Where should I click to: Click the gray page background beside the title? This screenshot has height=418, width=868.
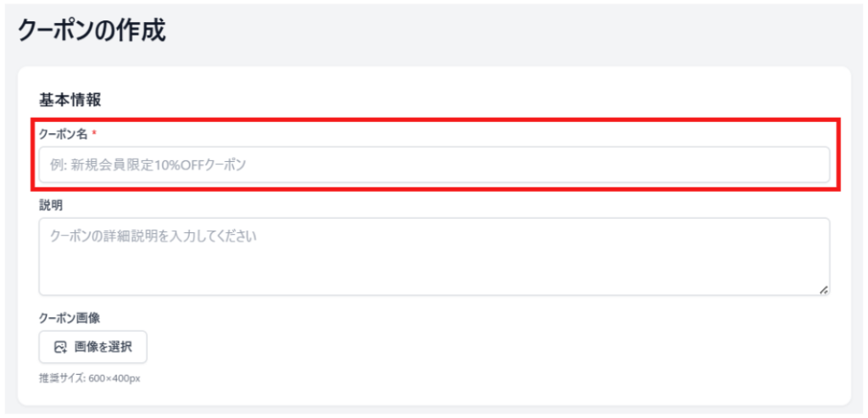pyautogui.click(x=509, y=31)
